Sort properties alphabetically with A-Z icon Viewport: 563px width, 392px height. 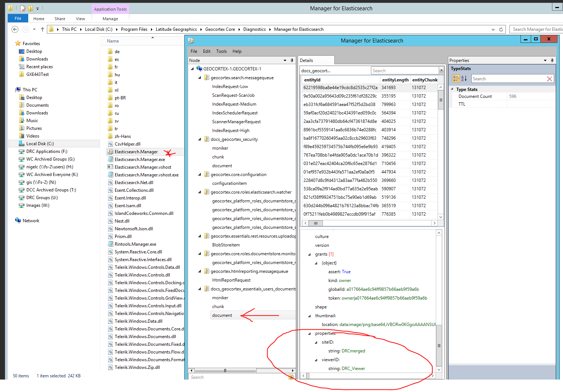pos(464,78)
